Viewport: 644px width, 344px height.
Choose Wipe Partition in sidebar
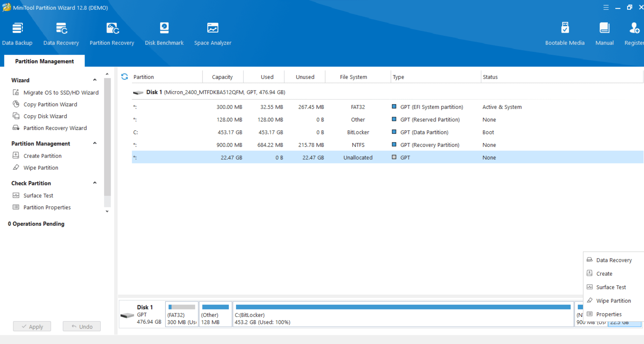click(x=35, y=167)
